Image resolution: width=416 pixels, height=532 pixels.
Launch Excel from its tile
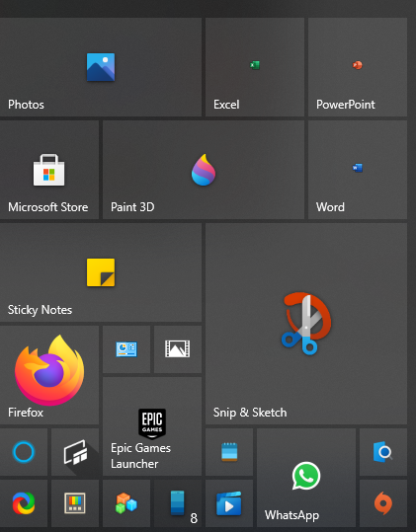(255, 67)
